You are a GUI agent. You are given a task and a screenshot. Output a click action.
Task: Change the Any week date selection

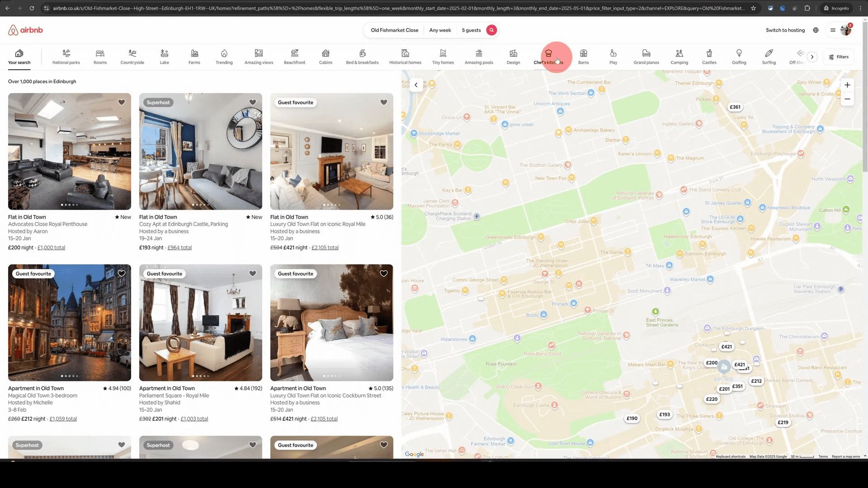pyautogui.click(x=440, y=30)
